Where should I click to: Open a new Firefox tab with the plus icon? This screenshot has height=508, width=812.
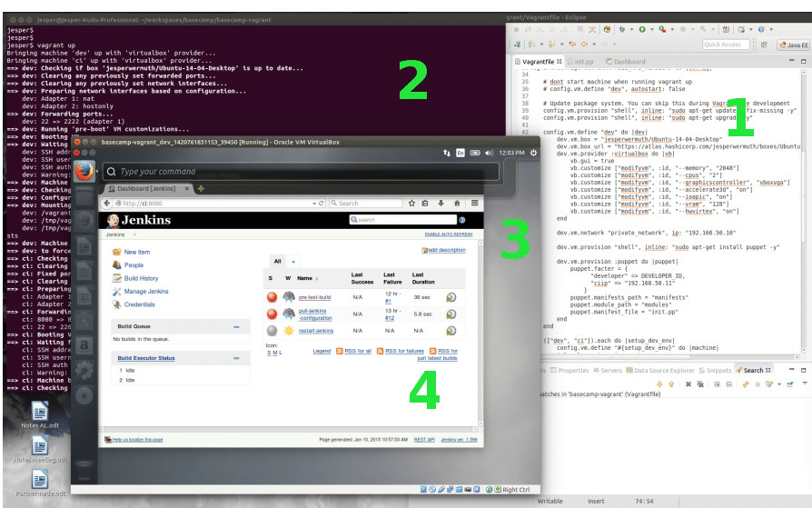click(201, 189)
